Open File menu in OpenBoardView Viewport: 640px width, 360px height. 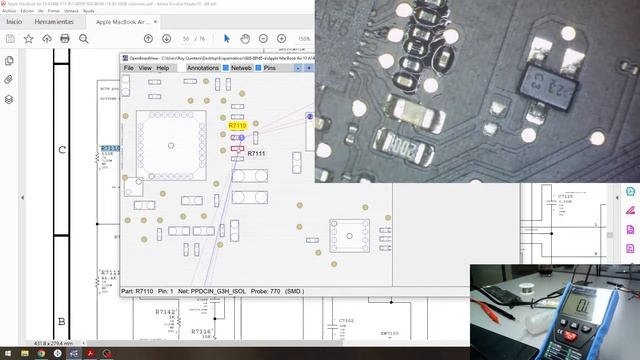[129, 68]
